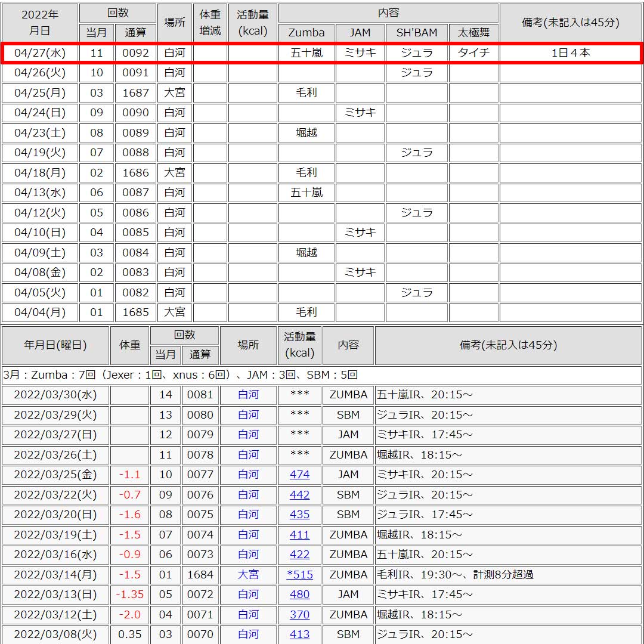Screen dimensions: 644x644
Task: Select weight change -2.0
Action: (x=130, y=614)
